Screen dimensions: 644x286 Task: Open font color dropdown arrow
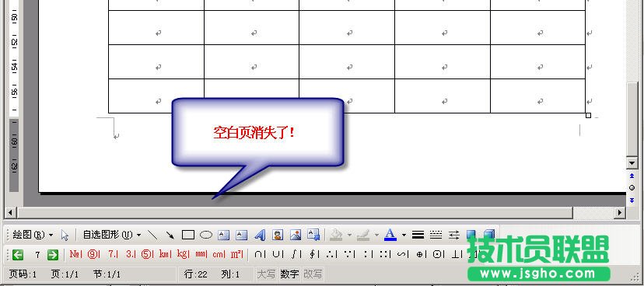[x=404, y=235]
